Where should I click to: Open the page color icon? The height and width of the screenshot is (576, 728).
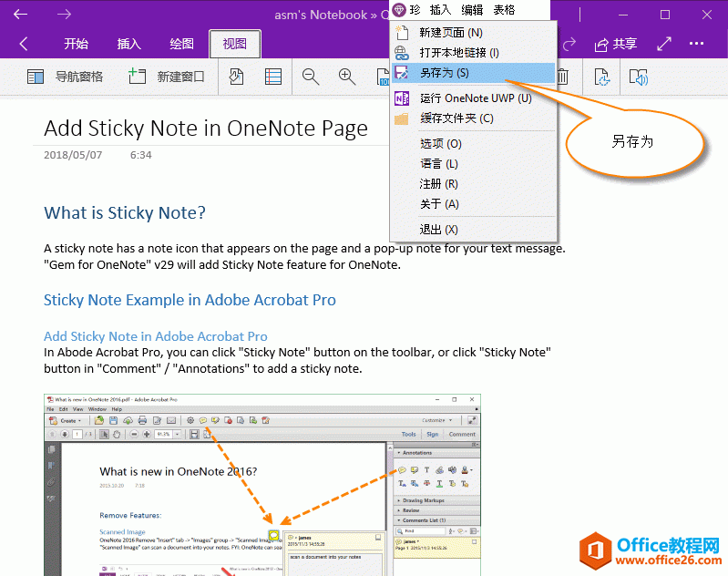[x=236, y=77]
